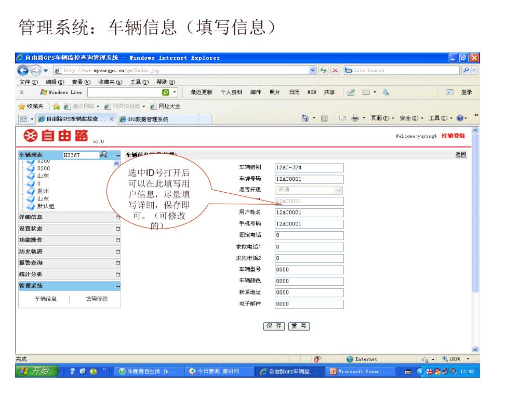
Task: Expand the 统计分析 panel
Action: [x=118, y=274]
